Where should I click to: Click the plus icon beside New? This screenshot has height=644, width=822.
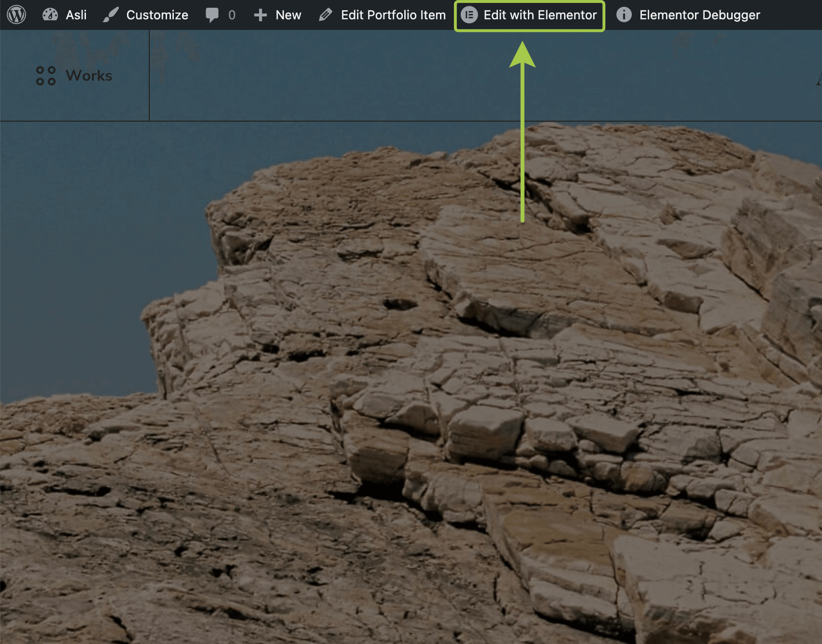coord(260,15)
